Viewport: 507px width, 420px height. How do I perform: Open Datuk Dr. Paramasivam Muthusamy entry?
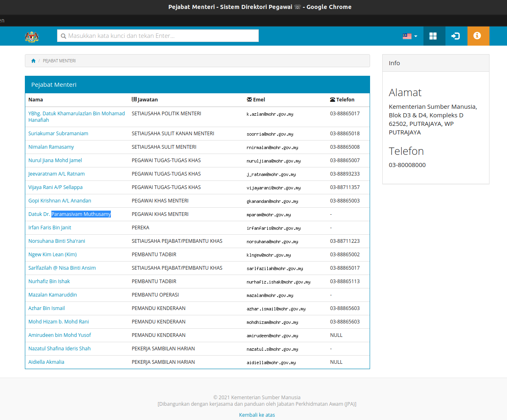[x=69, y=214]
